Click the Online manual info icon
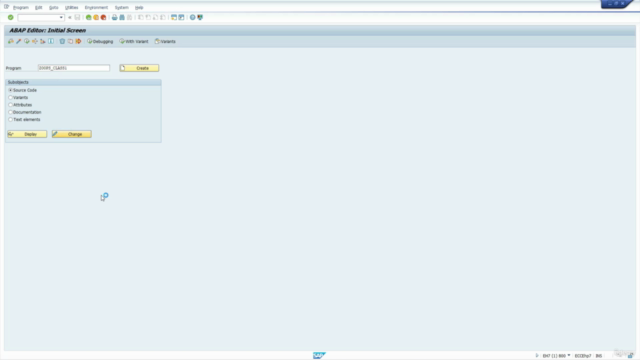The height and width of the screenshot is (360, 640). (x=51, y=41)
